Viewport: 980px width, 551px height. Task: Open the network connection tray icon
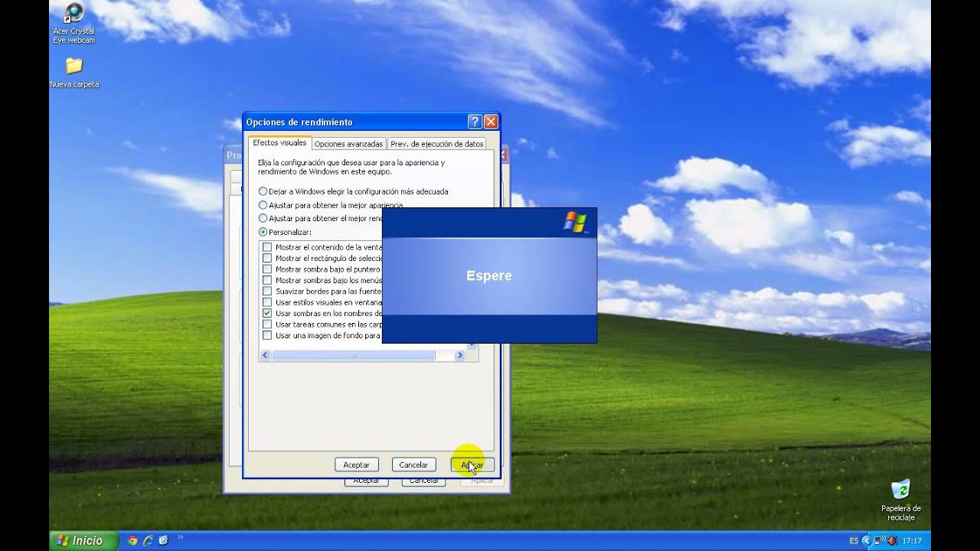878,540
